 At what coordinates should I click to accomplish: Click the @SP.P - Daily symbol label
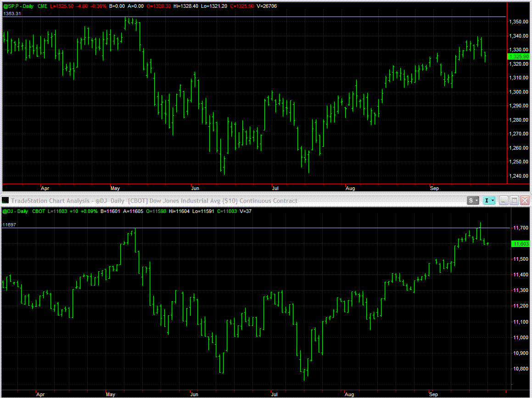18,6
